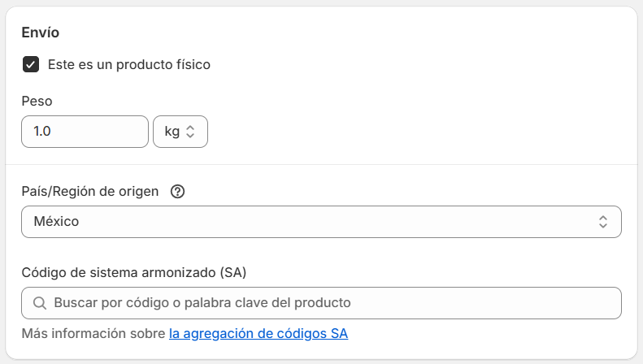The image size is (643, 364).
Task: Open the kg weight unit dropdown
Action: pos(180,132)
